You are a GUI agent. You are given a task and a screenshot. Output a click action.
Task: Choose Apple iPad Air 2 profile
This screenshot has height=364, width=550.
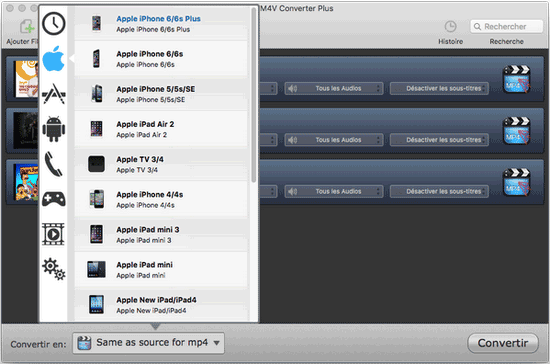point(161,129)
